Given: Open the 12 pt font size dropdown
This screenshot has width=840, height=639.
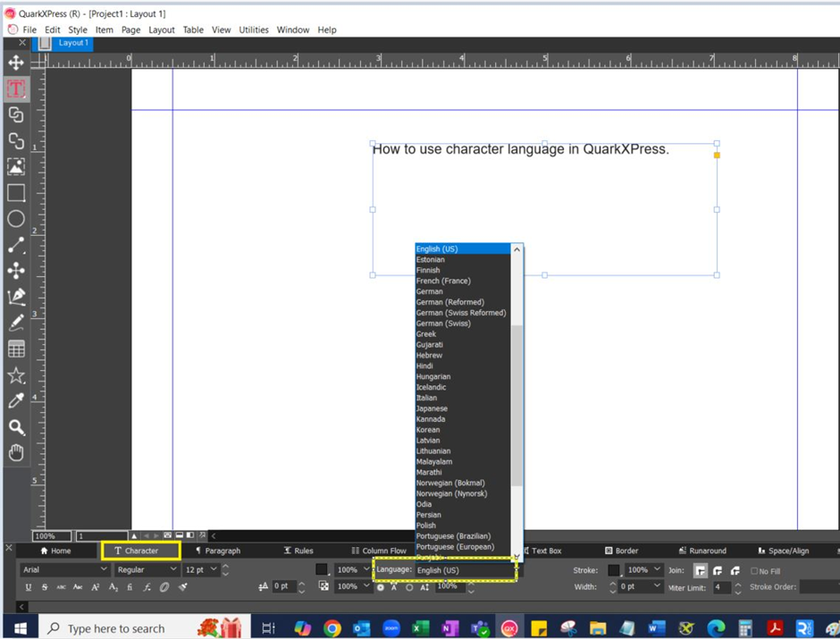Looking at the screenshot, I should coord(212,569).
